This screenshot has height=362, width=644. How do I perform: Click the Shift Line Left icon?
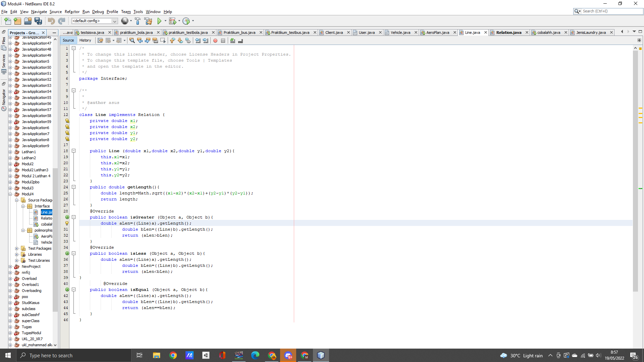tap(198, 41)
